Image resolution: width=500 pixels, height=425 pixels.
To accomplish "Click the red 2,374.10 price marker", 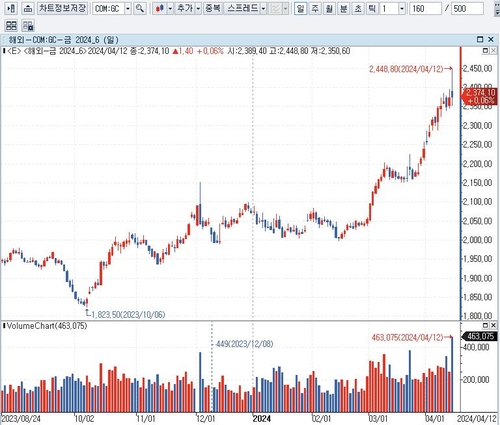I will click(x=479, y=96).
